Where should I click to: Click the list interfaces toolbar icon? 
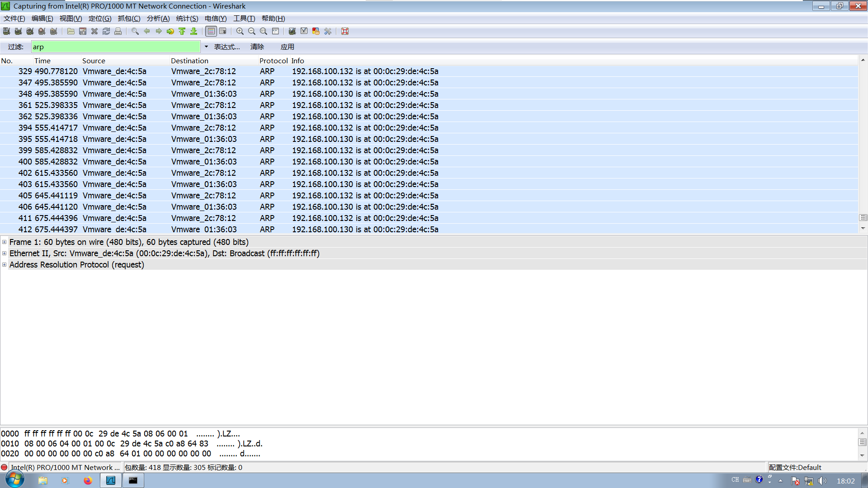(x=6, y=31)
